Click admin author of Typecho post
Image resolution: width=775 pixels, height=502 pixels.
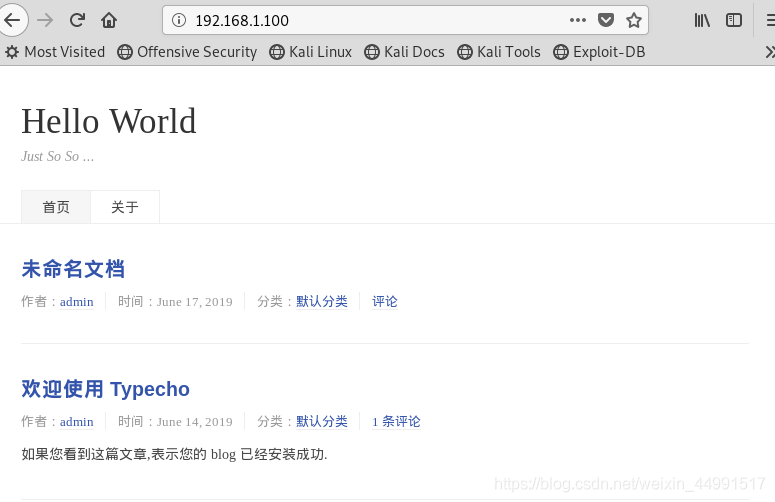tap(77, 422)
